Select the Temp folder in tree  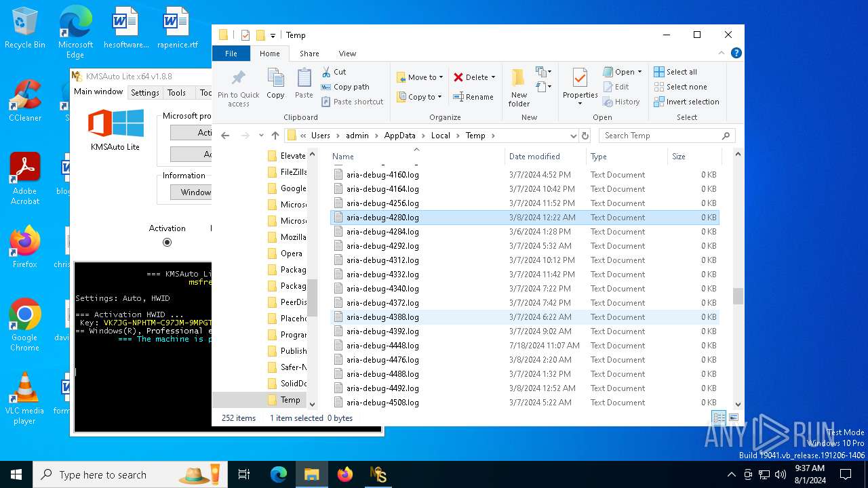click(x=283, y=400)
